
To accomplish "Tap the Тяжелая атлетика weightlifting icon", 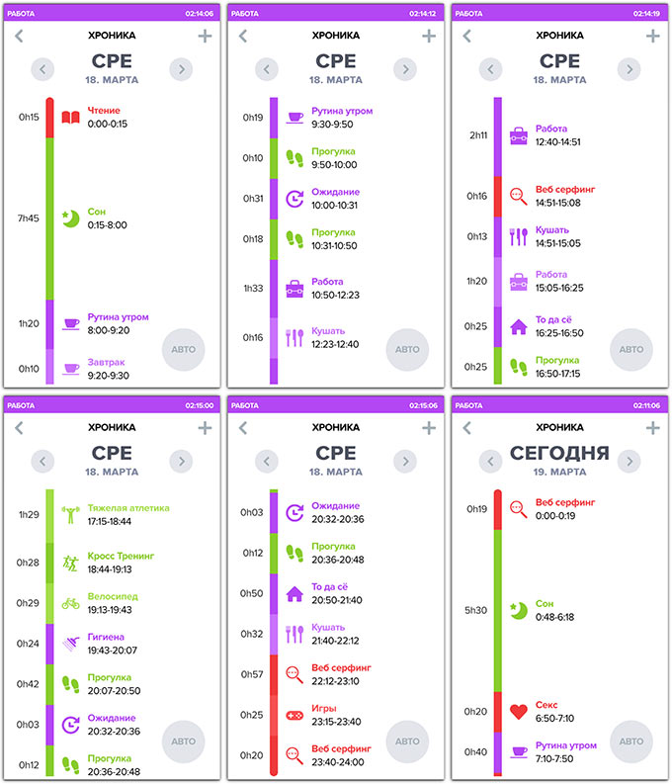I will click(x=70, y=514).
